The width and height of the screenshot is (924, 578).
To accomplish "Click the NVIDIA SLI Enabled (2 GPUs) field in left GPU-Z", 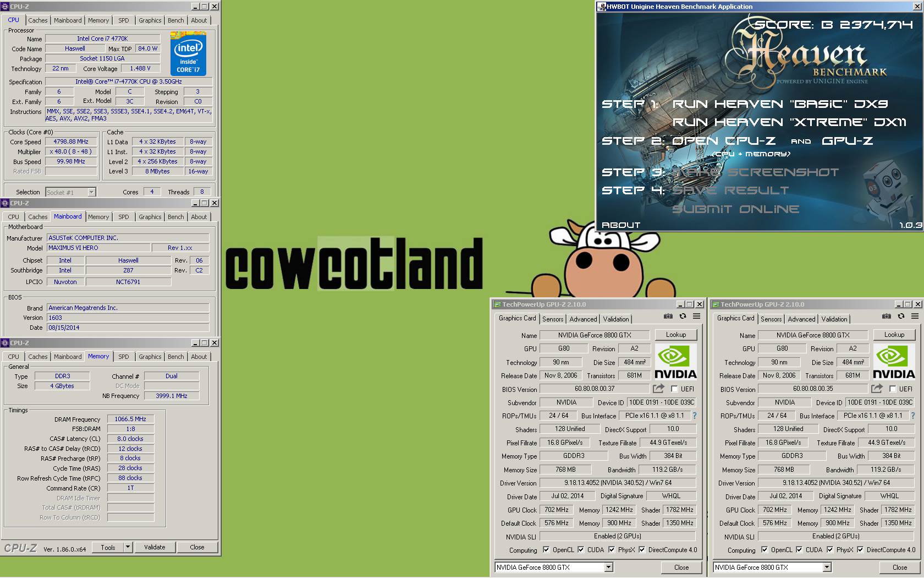I will 618,536.
